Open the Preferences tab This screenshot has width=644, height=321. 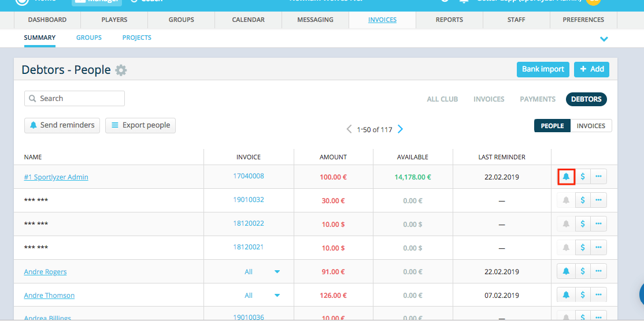pos(583,20)
